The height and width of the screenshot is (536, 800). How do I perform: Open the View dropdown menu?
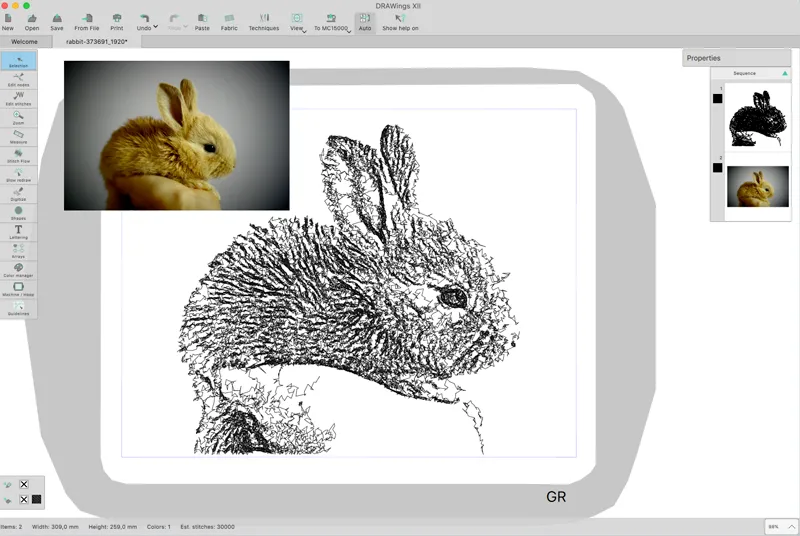(304, 32)
